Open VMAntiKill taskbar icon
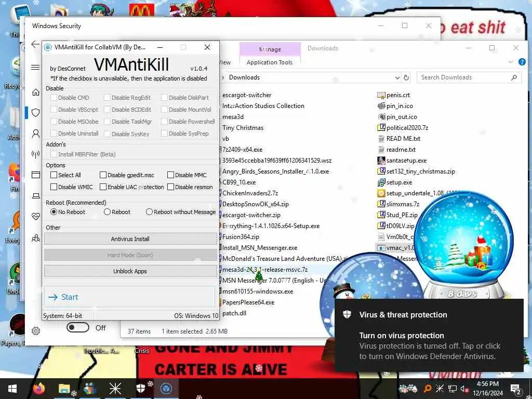532x399 pixels. [x=166, y=389]
